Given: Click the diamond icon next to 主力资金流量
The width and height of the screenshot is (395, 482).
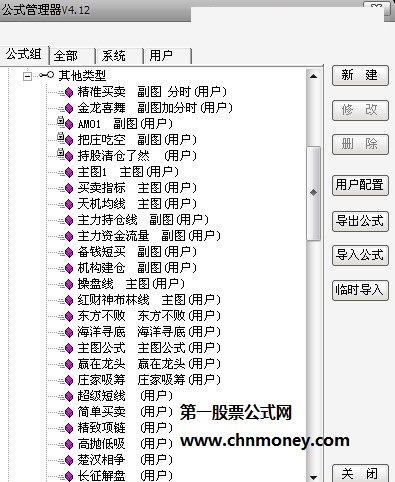Looking at the screenshot, I should [69, 236].
